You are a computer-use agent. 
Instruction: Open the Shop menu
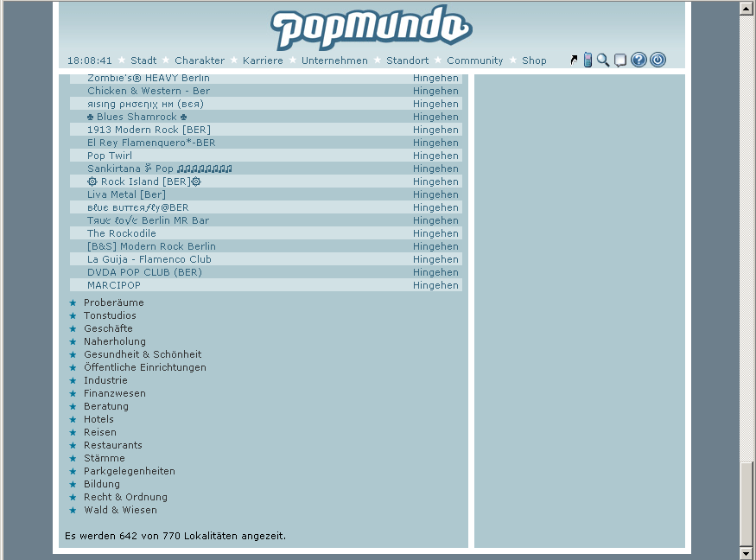534,60
